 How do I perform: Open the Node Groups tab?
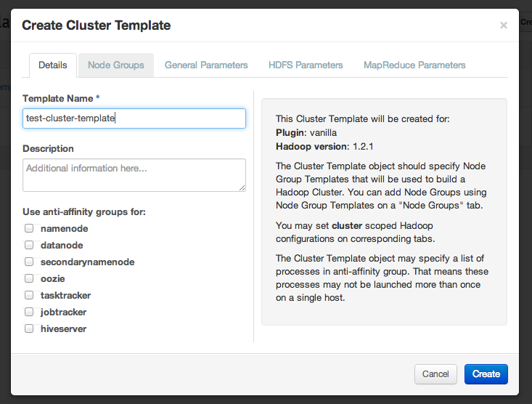pyautogui.click(x=116, y=65)
